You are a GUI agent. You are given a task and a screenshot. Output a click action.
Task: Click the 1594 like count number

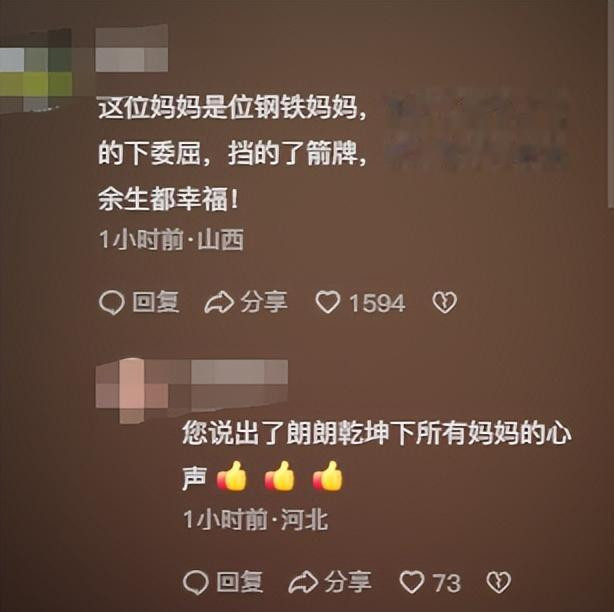377,303
